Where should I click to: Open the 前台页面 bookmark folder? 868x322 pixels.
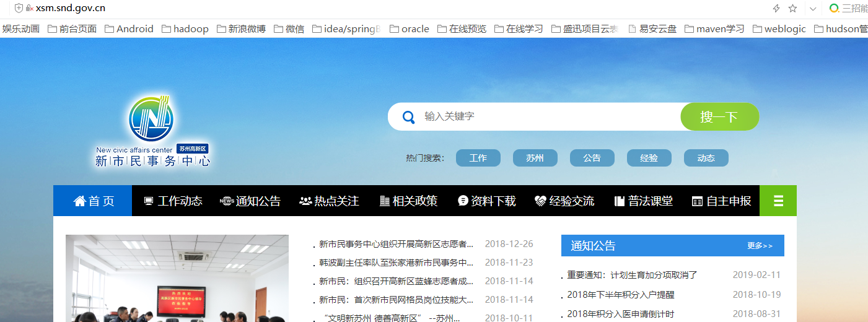pos(72,28)
